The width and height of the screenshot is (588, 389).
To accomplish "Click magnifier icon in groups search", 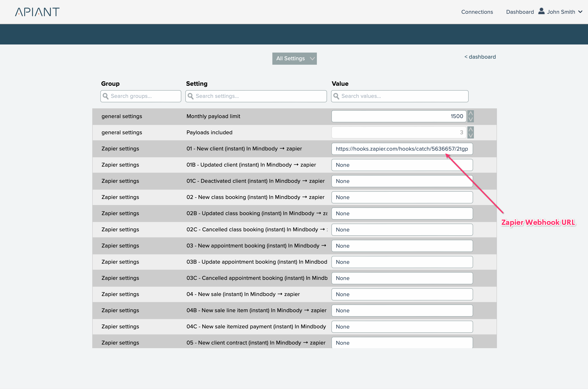I will coord(105,96).
